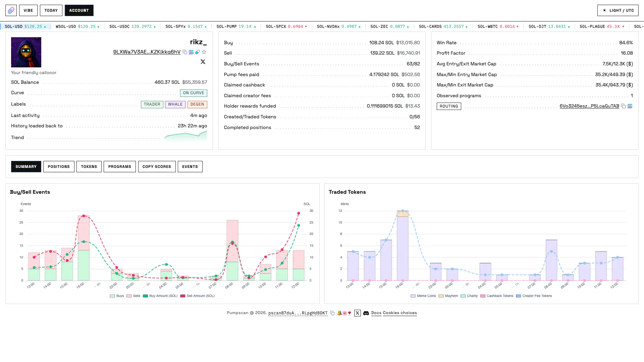Toggle Buys series in chart legend
Screen dimensions: 644x362
point(117,296)
